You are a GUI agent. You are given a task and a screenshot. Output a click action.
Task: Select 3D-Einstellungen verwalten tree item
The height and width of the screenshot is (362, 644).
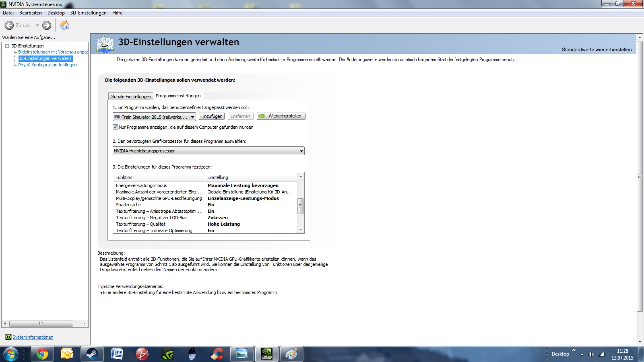45,58
